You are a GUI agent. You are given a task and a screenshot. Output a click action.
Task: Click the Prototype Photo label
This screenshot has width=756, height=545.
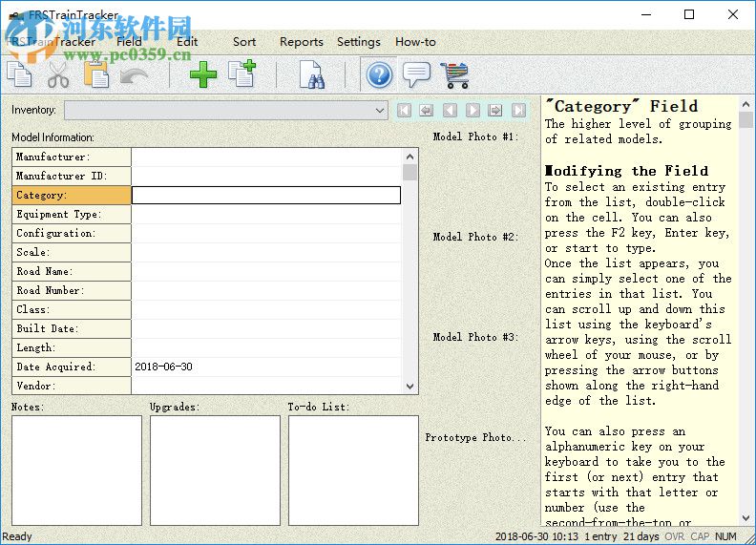pyautogui.click(x=475, y=437)
